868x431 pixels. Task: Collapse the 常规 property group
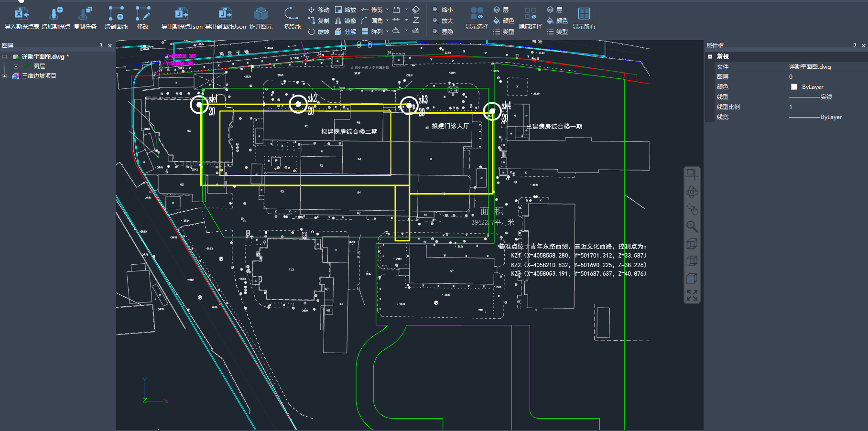pyautogui.click(x=710, y=56)
